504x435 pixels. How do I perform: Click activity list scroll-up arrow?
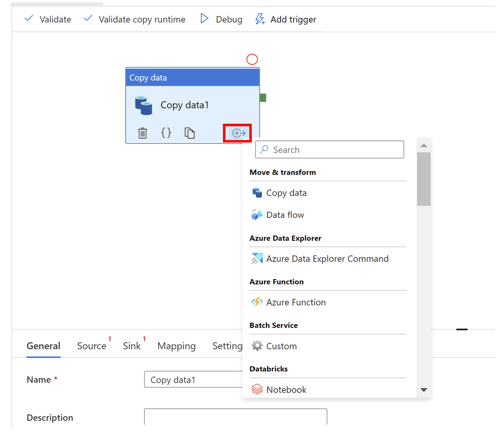pyautogui.click(x=424, y=145)
